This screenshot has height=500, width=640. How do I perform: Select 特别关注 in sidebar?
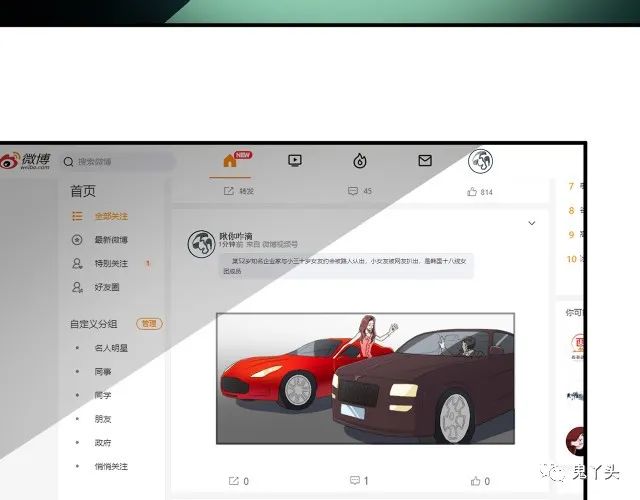(x=111, y=263)
